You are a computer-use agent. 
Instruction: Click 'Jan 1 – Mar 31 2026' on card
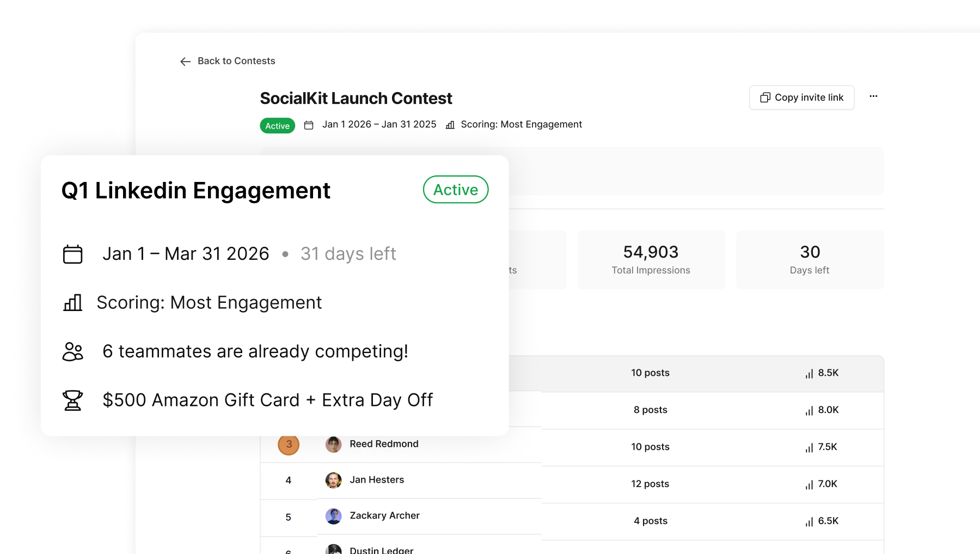[x=186, y=254]
